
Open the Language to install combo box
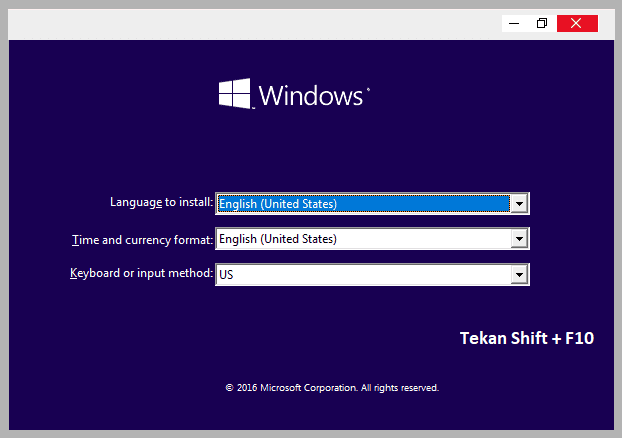(x=372, y=204)
